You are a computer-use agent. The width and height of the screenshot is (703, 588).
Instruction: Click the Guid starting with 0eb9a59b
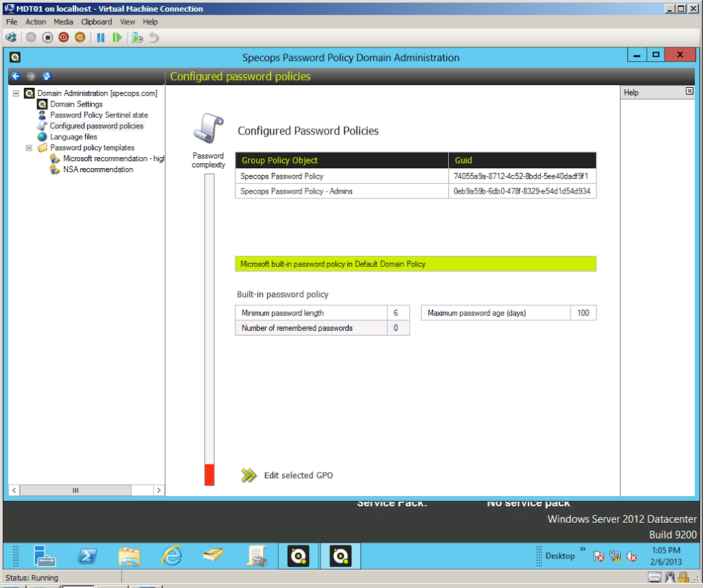click(x=522, y=191)
